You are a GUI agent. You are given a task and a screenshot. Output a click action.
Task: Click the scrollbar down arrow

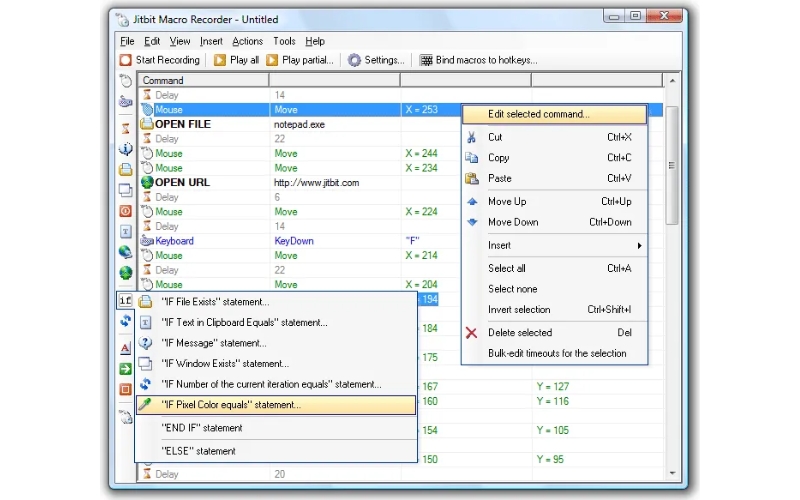[672, 473]
